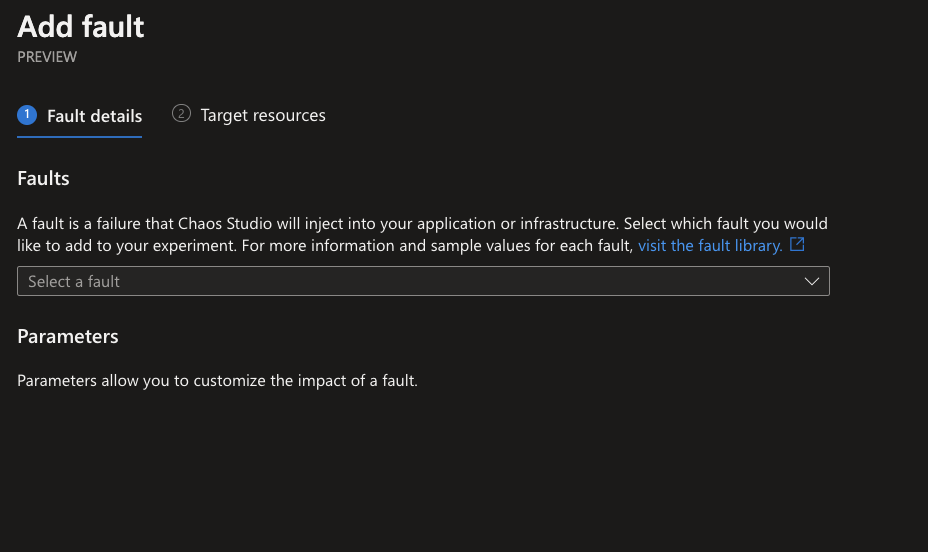Screen dimensions: 928x552
Task: Switch to the Target resources tab
Action: (x=263, y=115)
